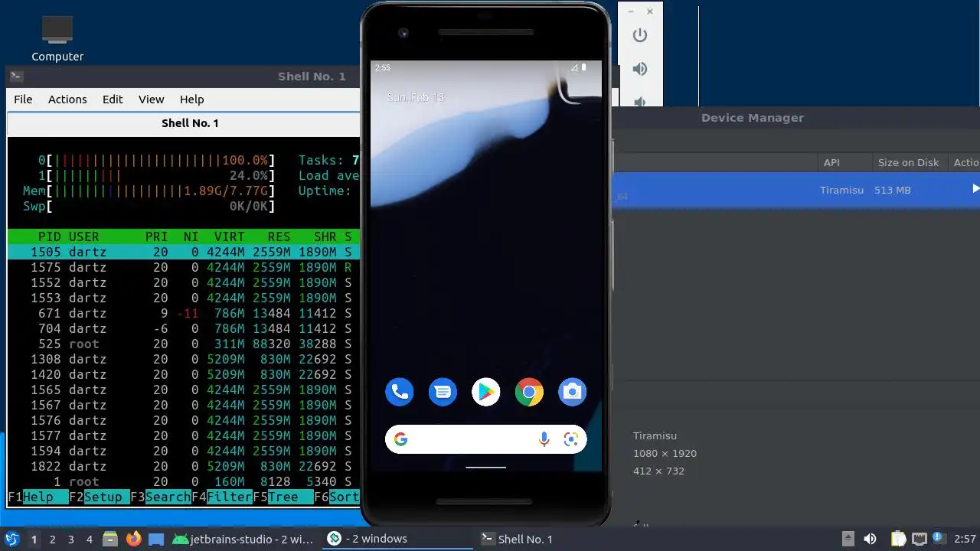Screen dimensions: 980x551
Task: Open the Computer desktop icon
Action: [x=57, y=40]
